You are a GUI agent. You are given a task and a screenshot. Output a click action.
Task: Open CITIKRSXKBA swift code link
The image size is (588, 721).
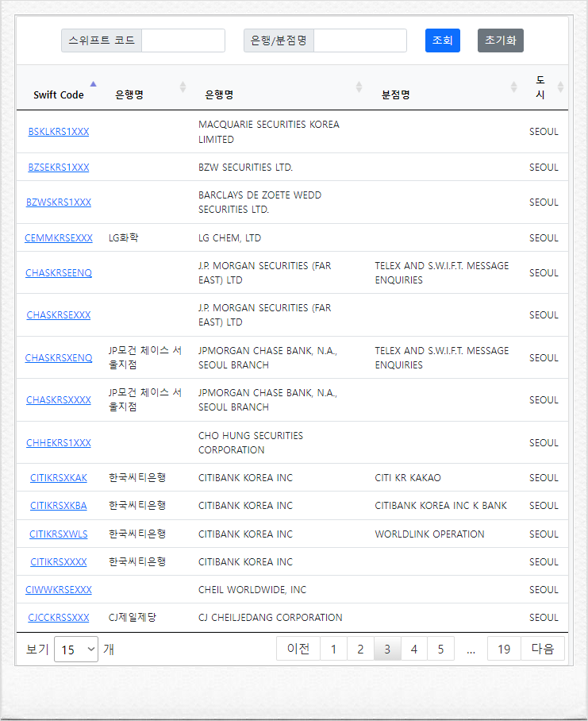[59, 506]
